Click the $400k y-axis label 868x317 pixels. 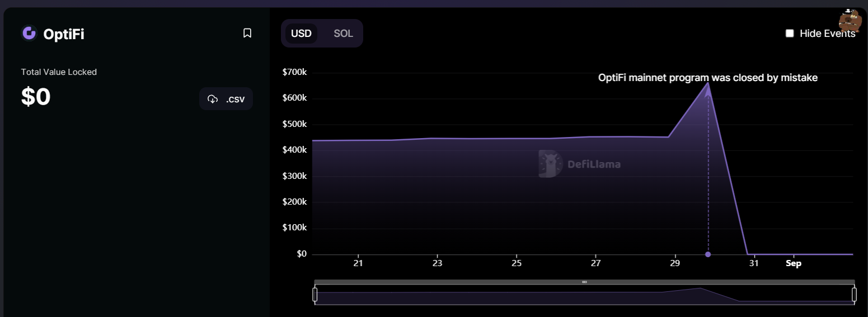coord(294,150)
